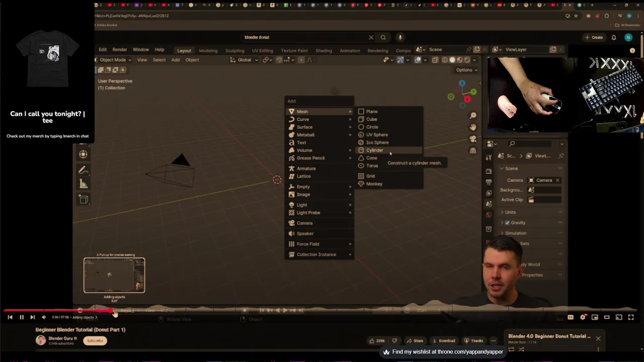Click the Circle mesh icon
This screenshot has height=362, width=644.
pos(361,127)
